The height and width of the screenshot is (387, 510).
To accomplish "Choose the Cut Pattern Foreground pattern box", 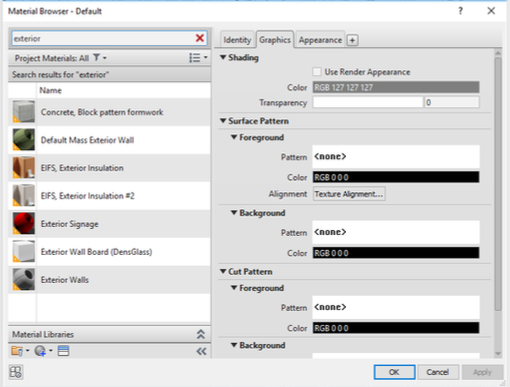I will point(396,307).
